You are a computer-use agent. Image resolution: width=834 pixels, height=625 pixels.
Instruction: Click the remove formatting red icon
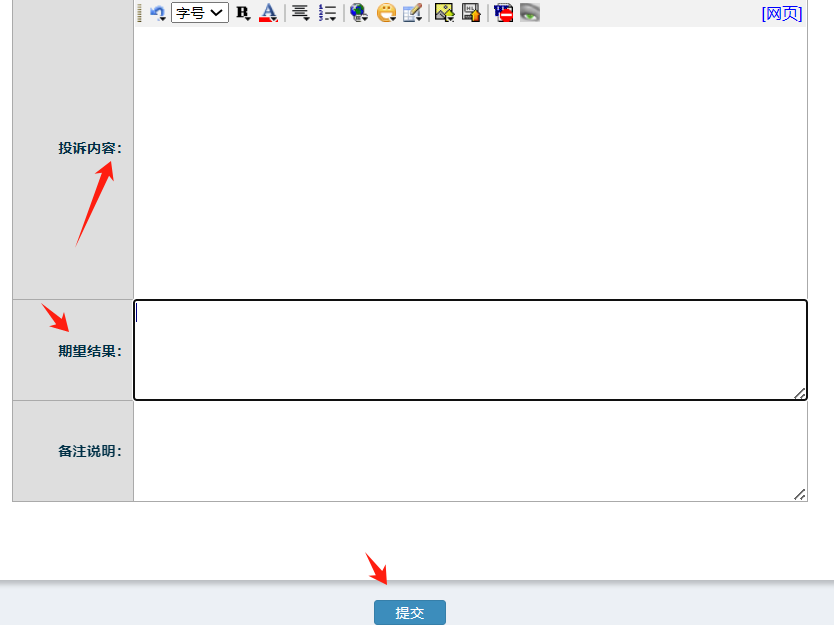click(503, 13)
